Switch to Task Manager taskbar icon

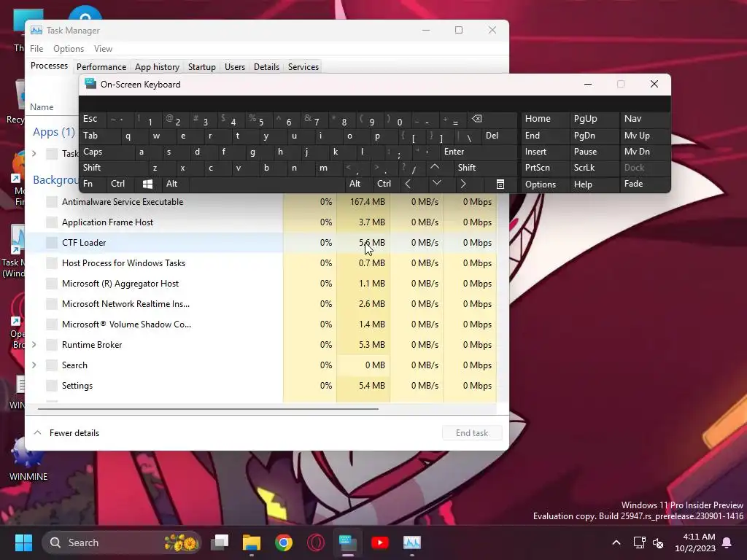tap(411, 542)
